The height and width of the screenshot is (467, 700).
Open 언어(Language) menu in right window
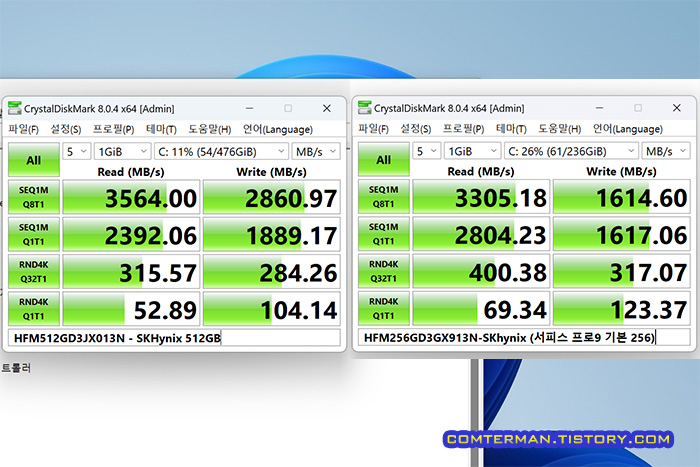pos(627,129)
